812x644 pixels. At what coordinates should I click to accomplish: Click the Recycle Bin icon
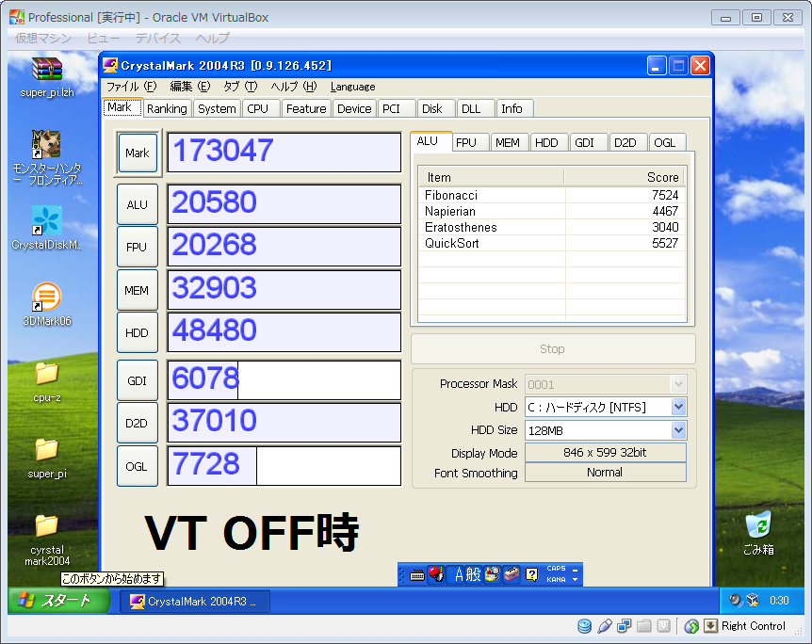tap(758, 525)
